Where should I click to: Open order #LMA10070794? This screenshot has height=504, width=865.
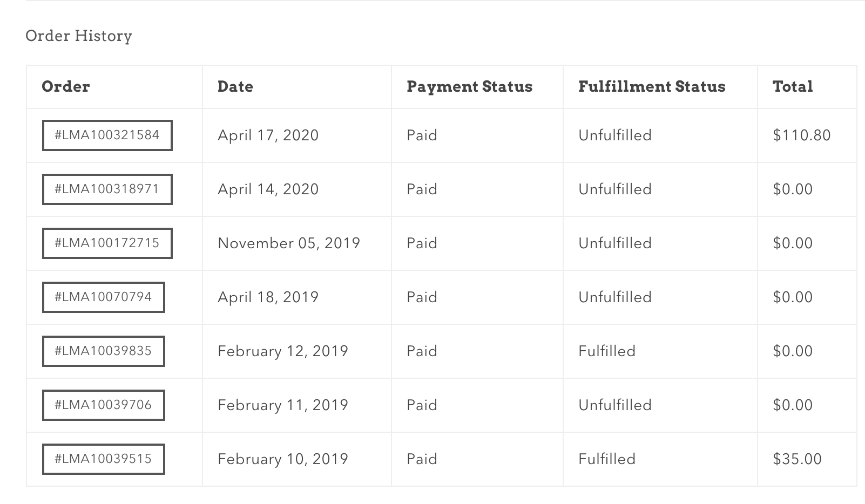click(x=103, y=297)
